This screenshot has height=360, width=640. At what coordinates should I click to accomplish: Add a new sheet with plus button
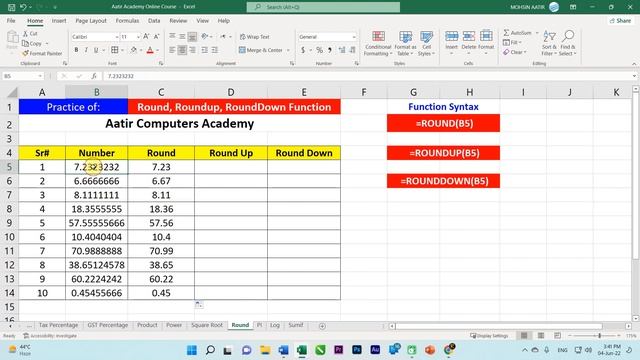(x=322, y=326)
